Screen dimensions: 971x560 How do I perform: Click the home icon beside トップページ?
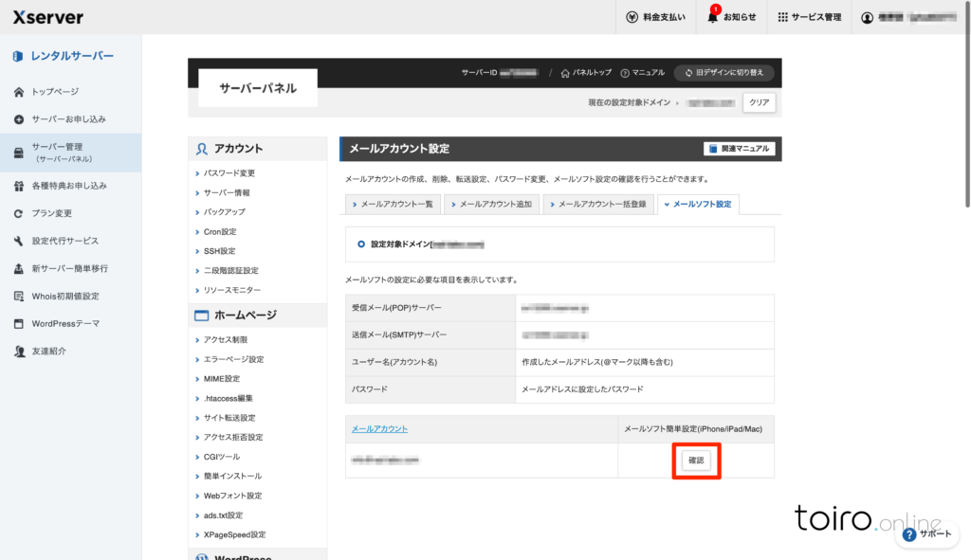tap(19, 92)
